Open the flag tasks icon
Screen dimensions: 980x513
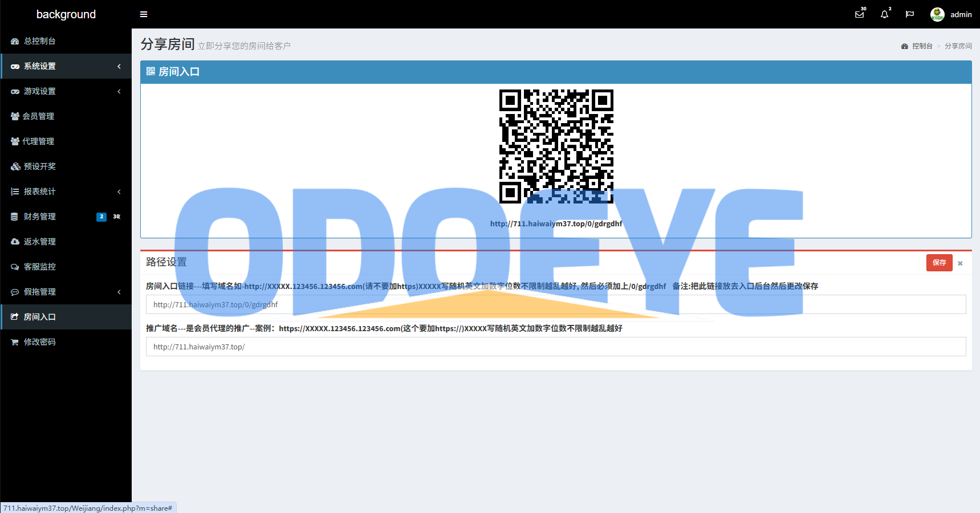(910, 14)
